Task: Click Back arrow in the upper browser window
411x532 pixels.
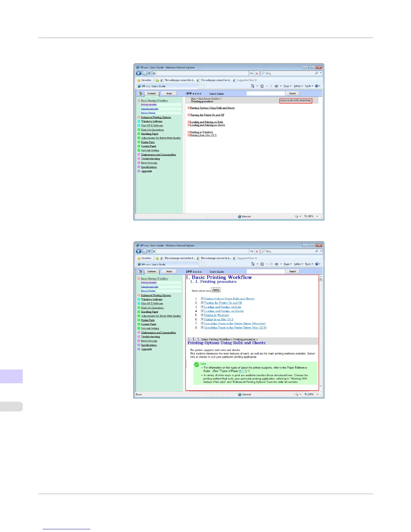Action: tap(139, 73)
